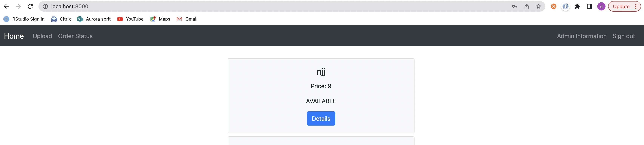Share this page using the share icon
This screenshot has width=644, height=145.
(x=526, y=7)
